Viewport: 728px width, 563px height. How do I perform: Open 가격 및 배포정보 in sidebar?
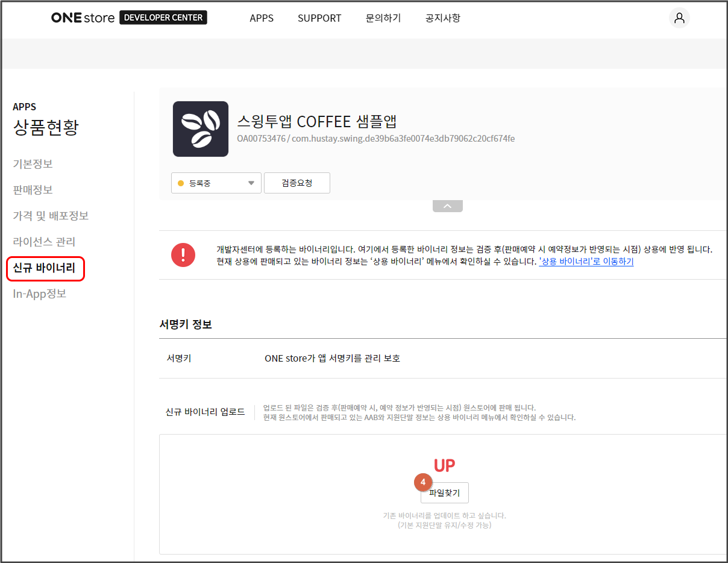point(51,216)
